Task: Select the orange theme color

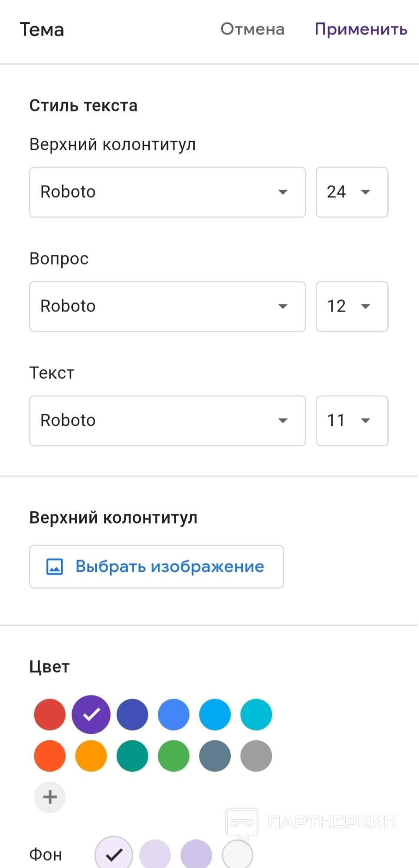Action: [x=91, y=756]
